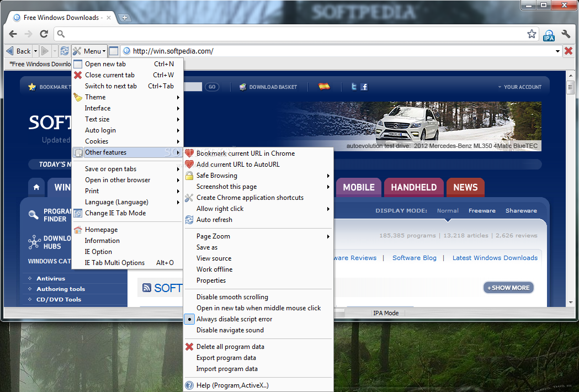Open the IE address bar history dropdown
Viewport: 579px width, 392px height.
(x=557, y=51)
